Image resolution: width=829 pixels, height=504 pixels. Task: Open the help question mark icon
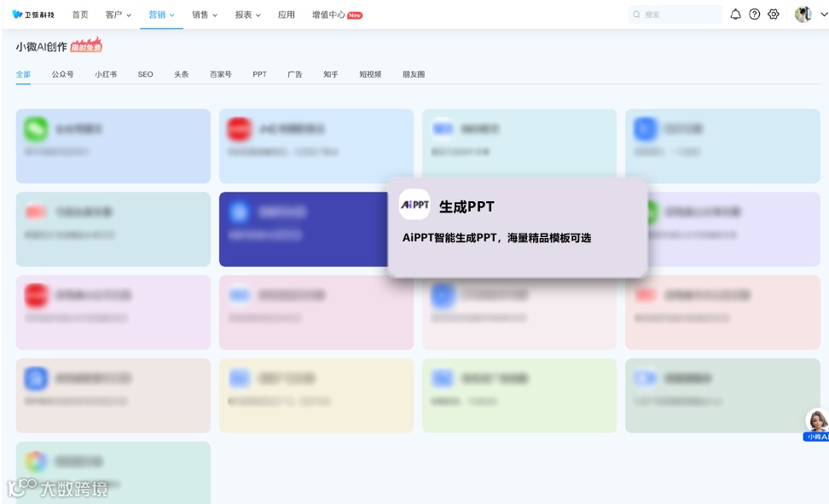point(755,14)
